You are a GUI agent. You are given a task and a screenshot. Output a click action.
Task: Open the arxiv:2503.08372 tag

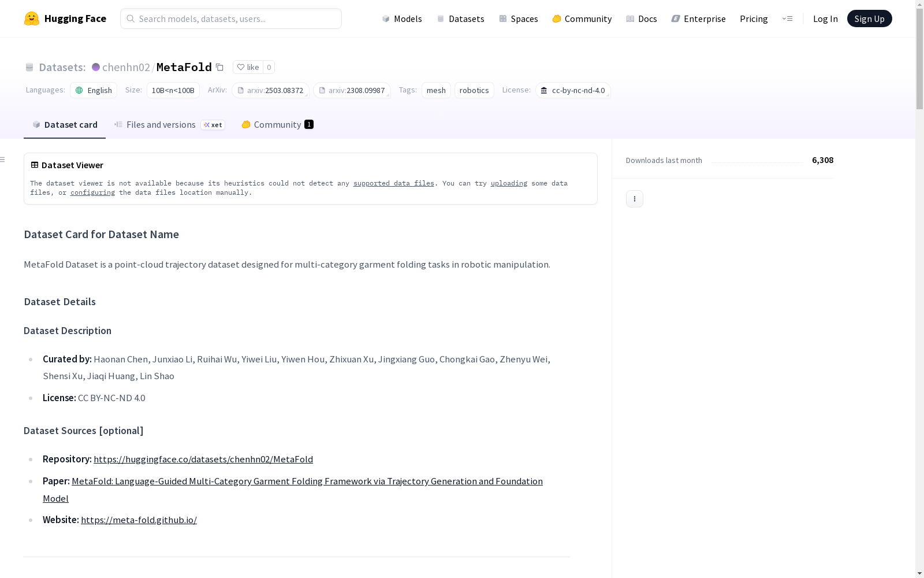270,90
